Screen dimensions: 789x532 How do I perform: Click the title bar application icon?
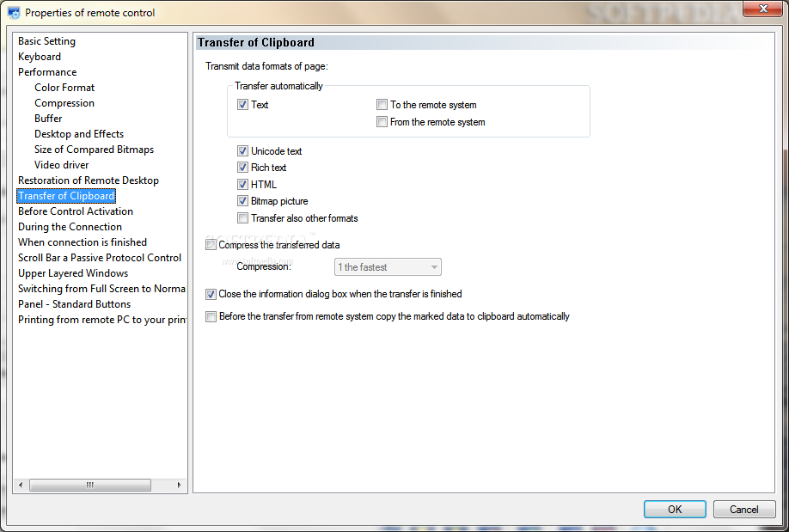pos(14,13)
